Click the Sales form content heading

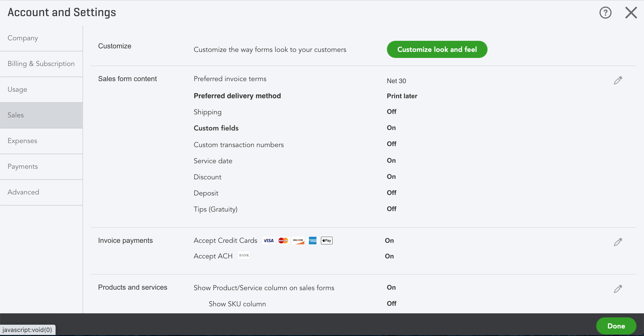click(x=127, y=79)
